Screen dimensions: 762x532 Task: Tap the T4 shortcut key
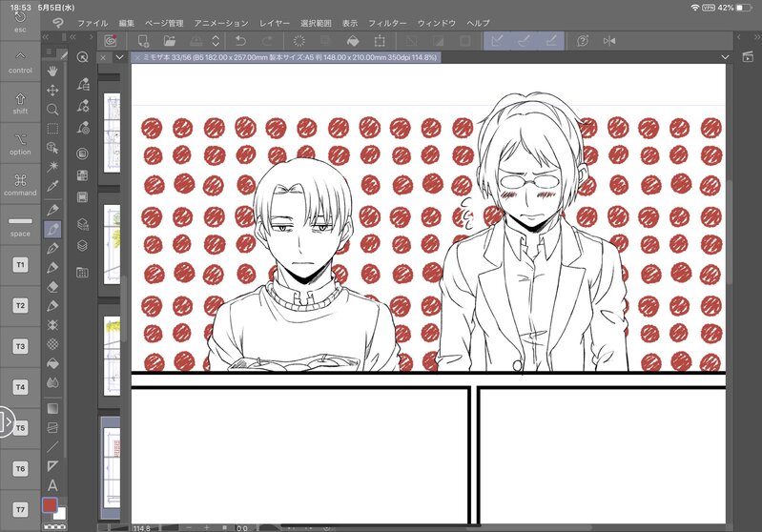[20, 387]
